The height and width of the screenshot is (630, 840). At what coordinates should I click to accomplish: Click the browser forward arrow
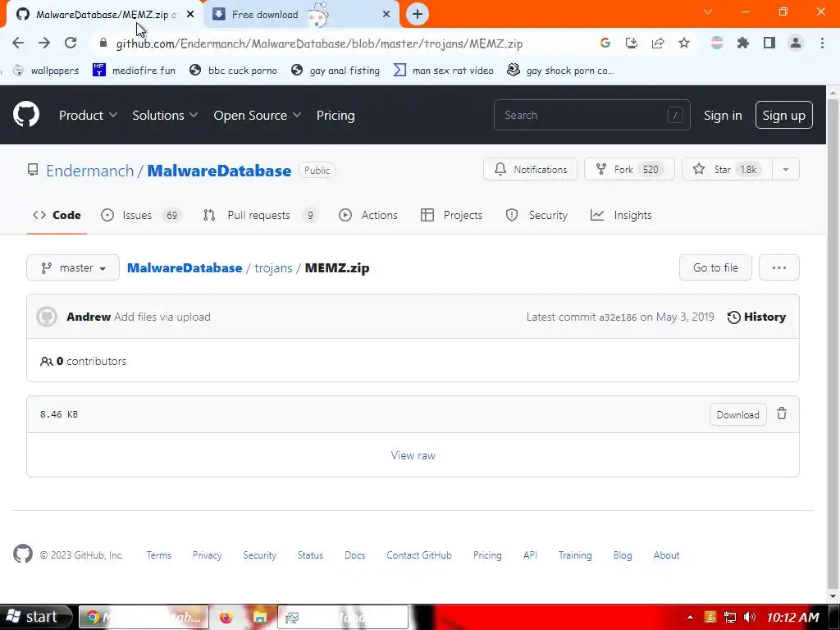[44, 43]
